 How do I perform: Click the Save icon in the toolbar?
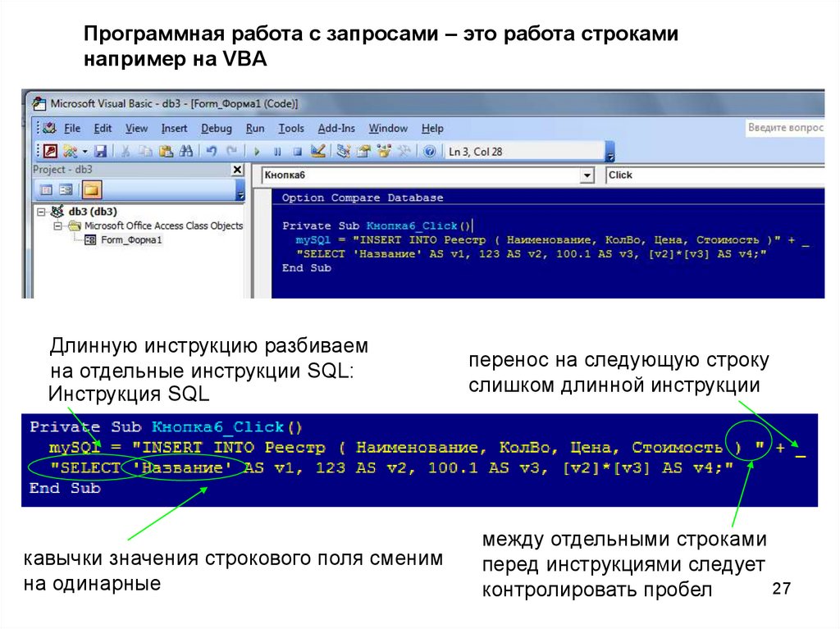coord(100,152)
